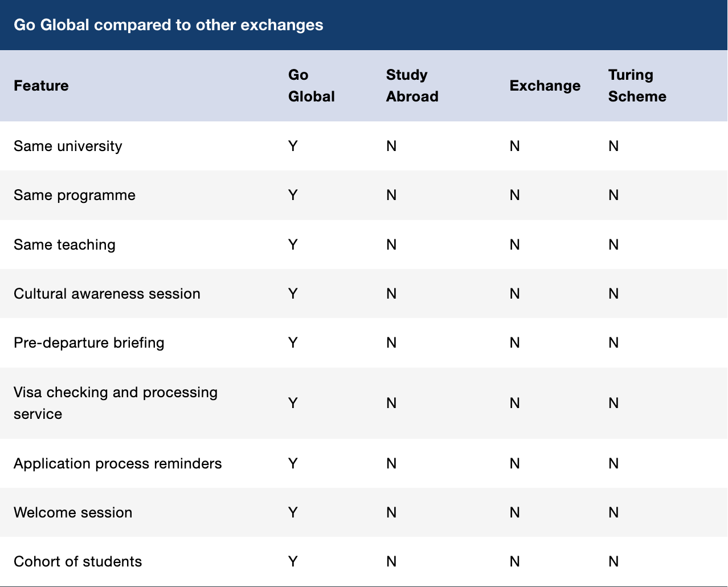Image resolution: width=728 pixels, height=587 pixels.
Task: Select Study Abroad N in Welcome session row
Action: pyautogui.click(x=391, y=512)
